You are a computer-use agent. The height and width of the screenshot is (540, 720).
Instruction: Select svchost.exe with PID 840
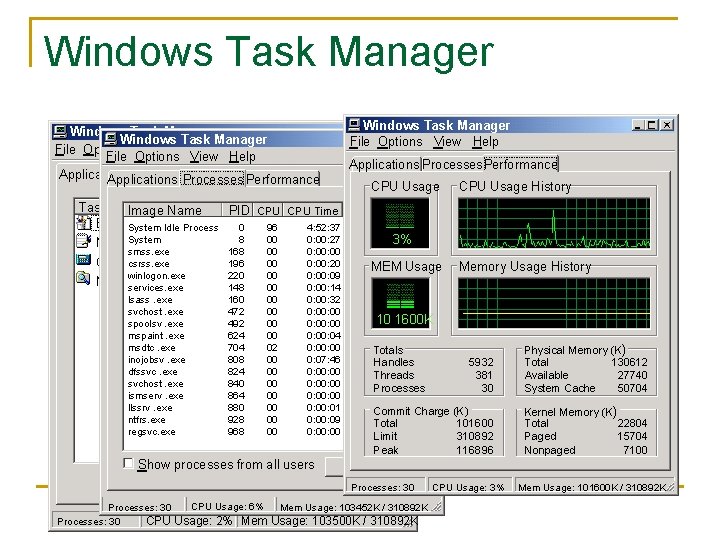click(233, 383)
